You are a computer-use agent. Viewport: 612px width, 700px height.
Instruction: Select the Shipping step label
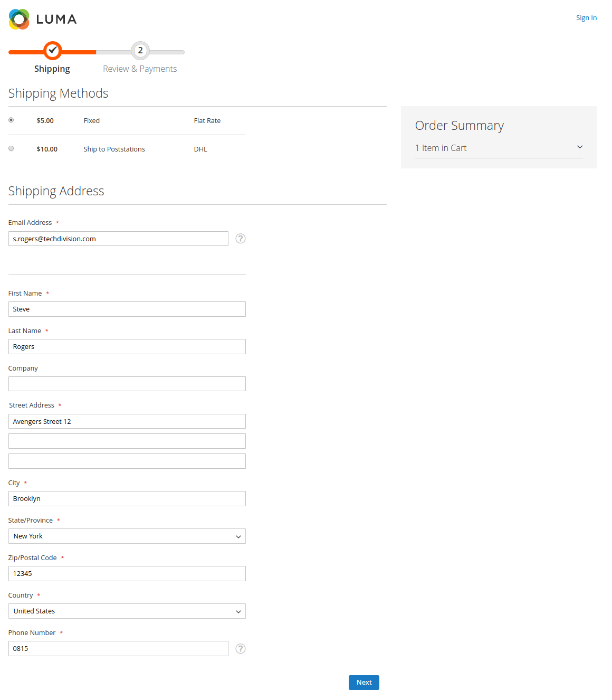pos(52,69)
